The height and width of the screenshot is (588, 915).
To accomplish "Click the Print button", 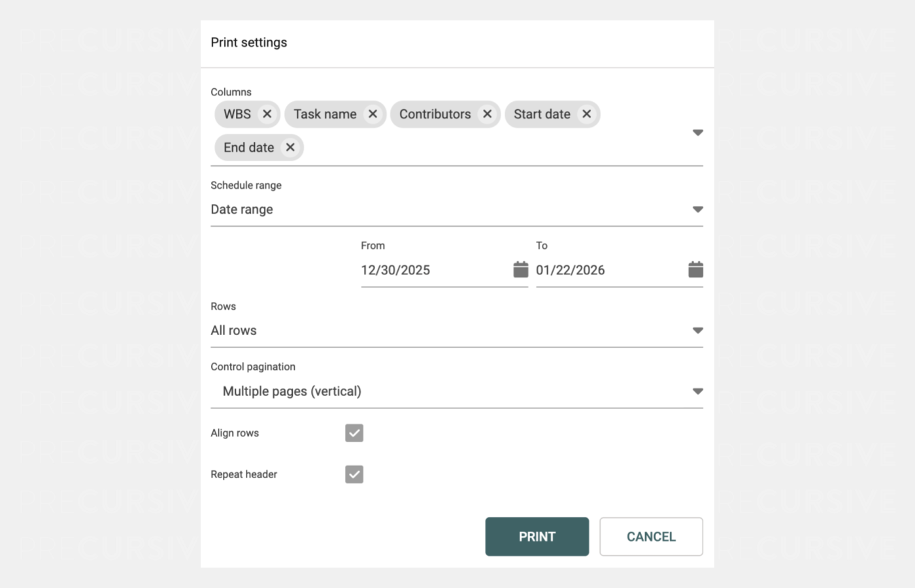I will pos(537,536).
